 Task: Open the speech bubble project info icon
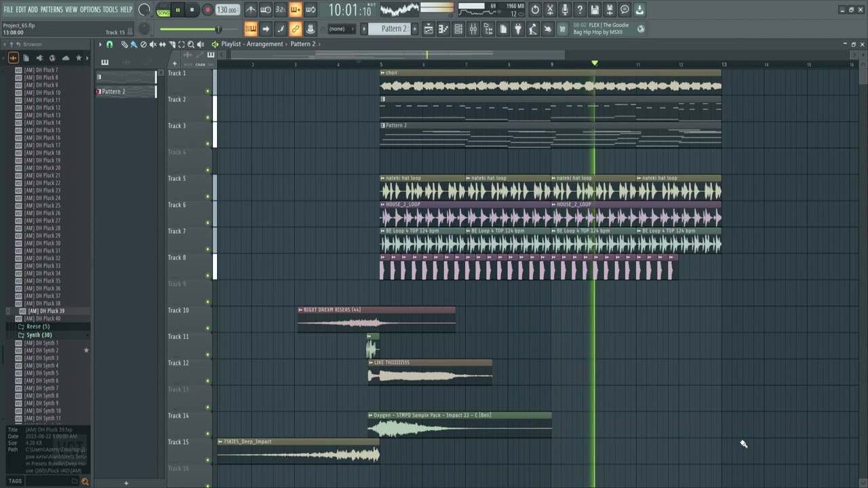(x=625, y=9)
